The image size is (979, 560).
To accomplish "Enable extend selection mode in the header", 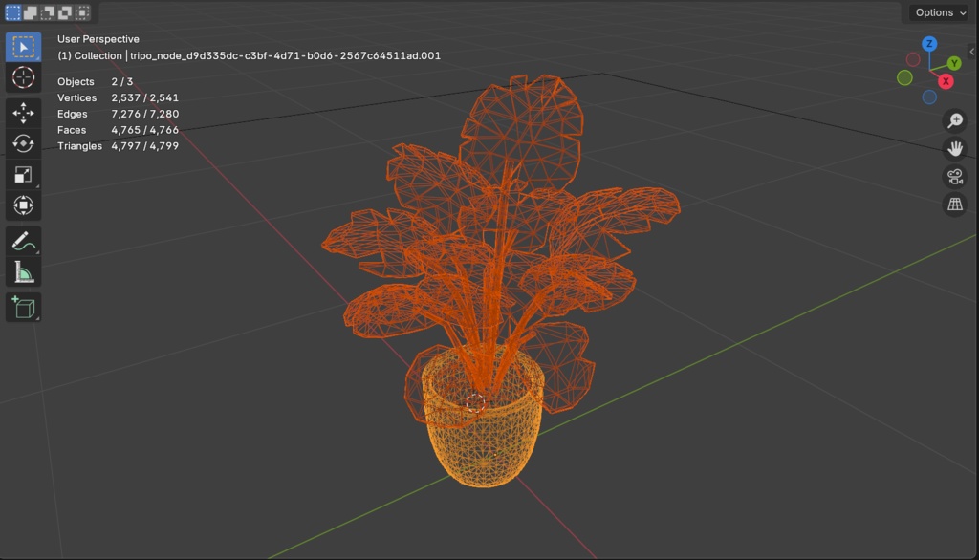I will [29, 11].
